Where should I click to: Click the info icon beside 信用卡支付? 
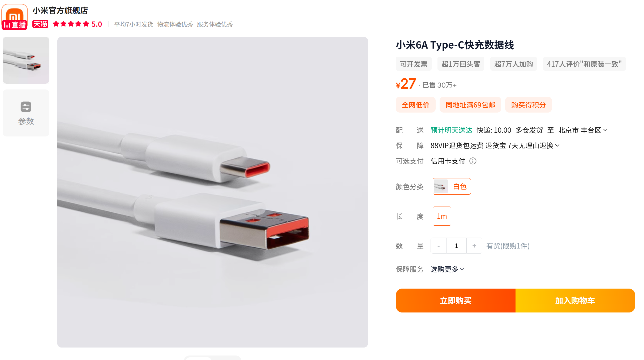pyautogui.click(x=473, y=161)
